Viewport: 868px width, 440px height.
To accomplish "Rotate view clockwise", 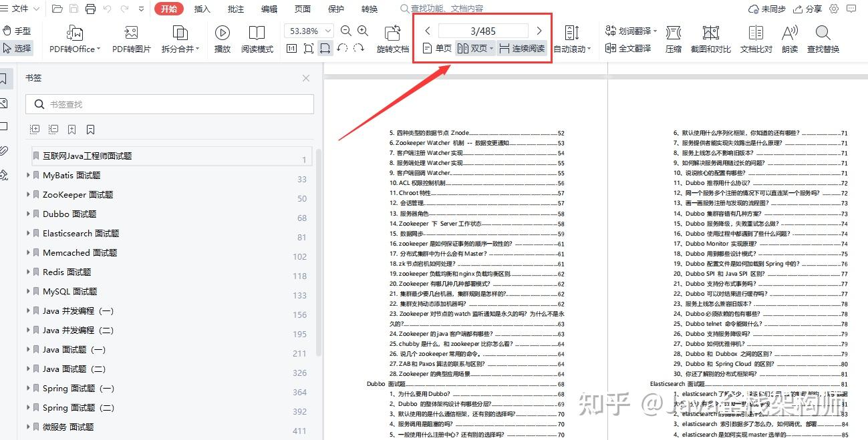I will coord(359,48).
